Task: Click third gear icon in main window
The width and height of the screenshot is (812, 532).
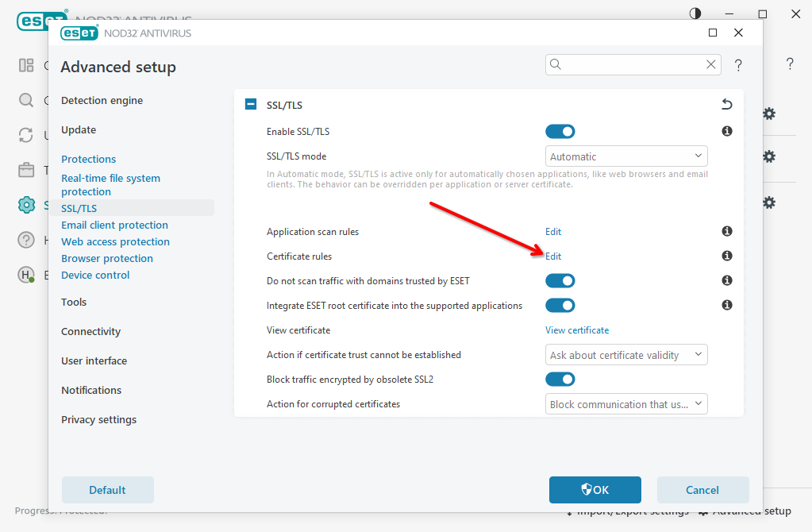Action: point(769,202)
